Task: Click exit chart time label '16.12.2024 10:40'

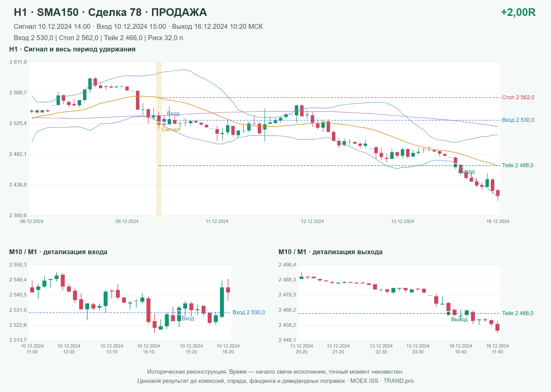Action: point(461,349)
